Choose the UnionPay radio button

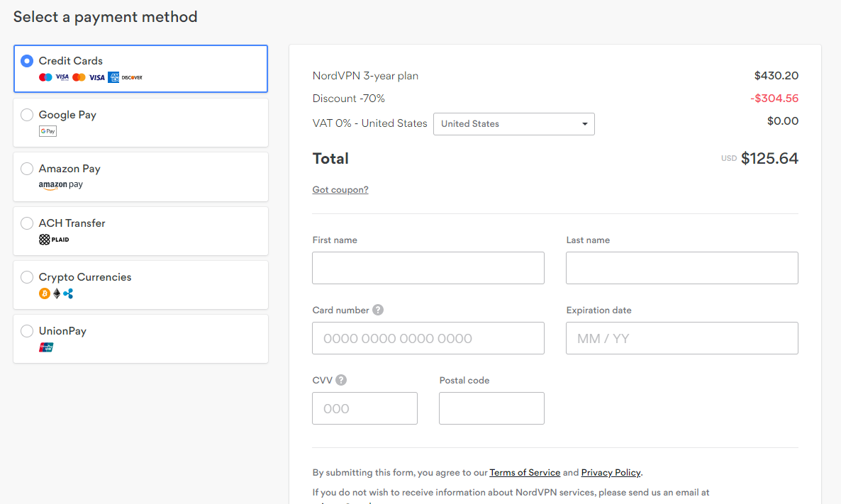click(27, 331)
